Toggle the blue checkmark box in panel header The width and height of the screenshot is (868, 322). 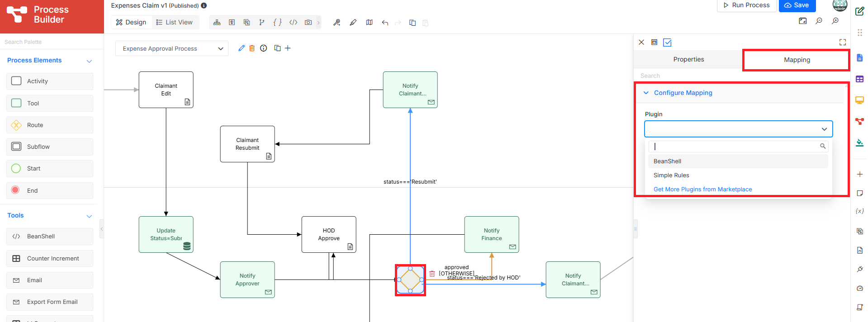tap(667, 43)
